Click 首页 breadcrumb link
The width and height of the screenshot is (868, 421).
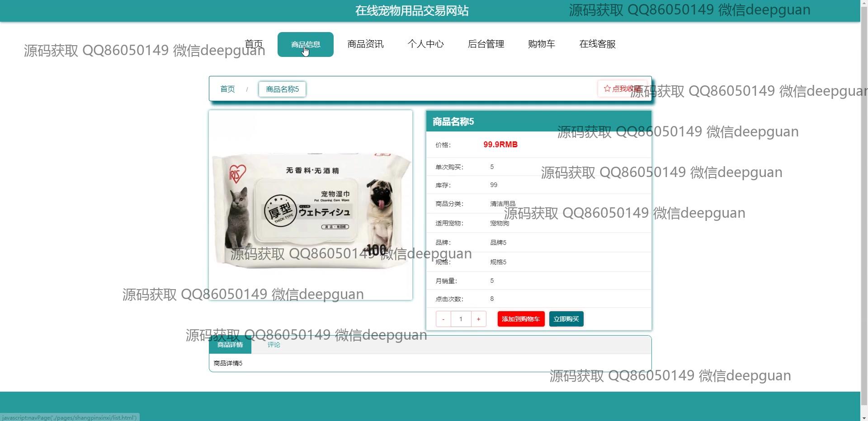coord(227,89)
